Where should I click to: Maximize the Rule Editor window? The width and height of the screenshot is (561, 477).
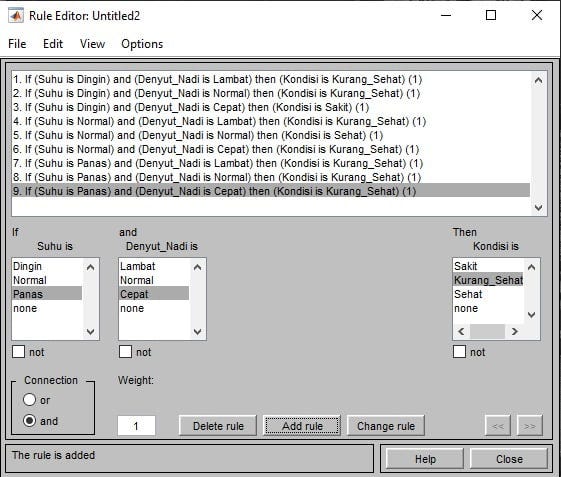click(491, 15)
